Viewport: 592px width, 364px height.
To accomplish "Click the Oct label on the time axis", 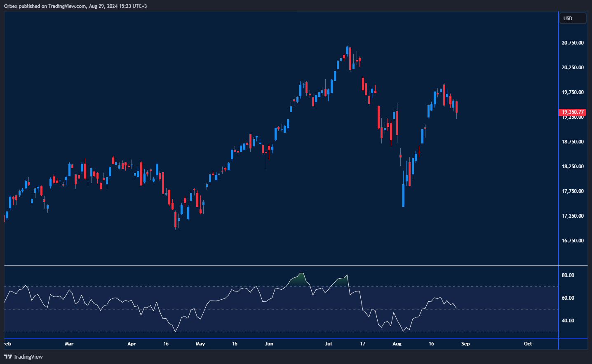I will coord(528,343).
